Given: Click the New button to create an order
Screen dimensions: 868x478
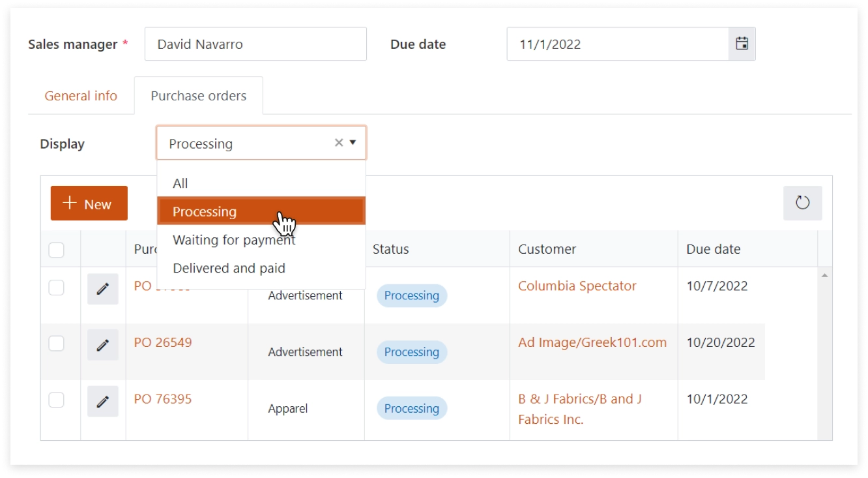Looking at the screenshot, I should (89, 203).
